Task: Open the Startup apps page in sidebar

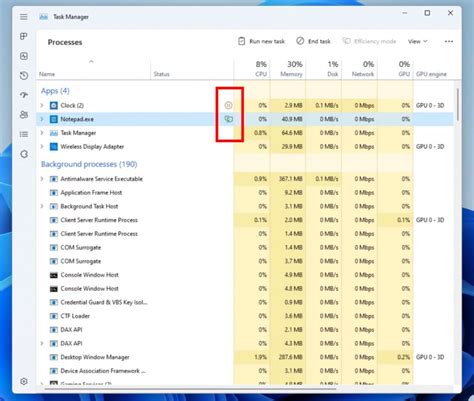Action: (x=24, y=95)
